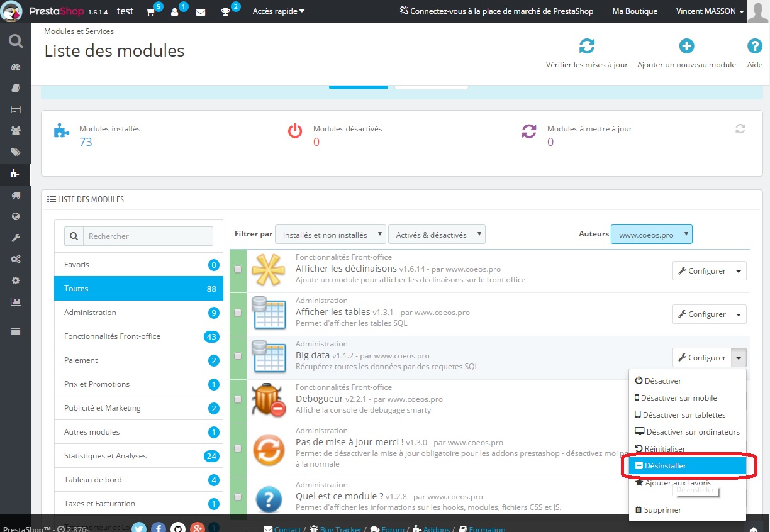Image resolution: width=770 pixels, height=532 pixels.
Task: Click Ajouter un nouveau module
Action: pos(686,53)
